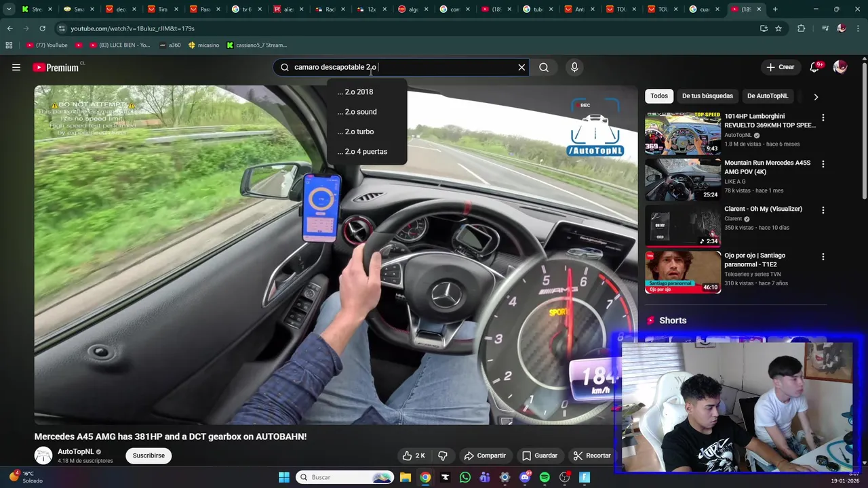Click the install app icon in the address bar
The height and width of the screenshot is (488, 868).
tap(764, 28)
